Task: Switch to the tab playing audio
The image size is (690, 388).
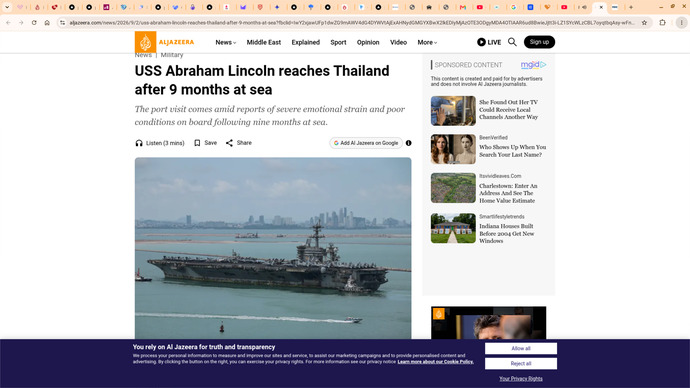Action: point(584,7)
